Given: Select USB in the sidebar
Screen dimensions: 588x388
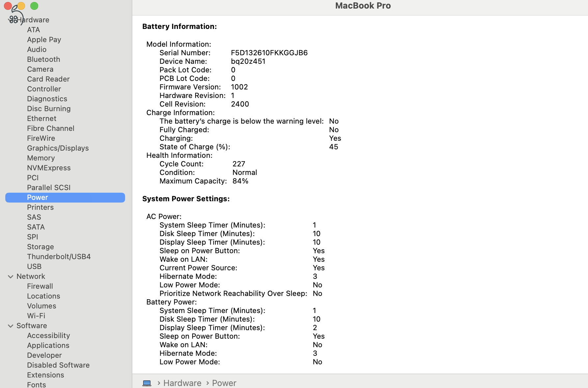Looking at the screenshot, I should pos(34,267).
